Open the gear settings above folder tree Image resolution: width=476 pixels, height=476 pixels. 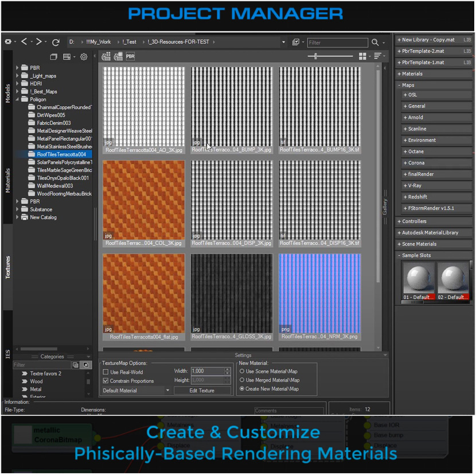click(84, 57)
